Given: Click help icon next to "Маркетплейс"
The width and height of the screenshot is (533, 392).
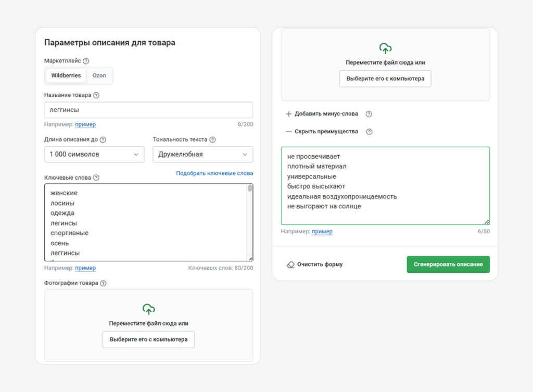Looking at the screenshot, I should 85,60.
